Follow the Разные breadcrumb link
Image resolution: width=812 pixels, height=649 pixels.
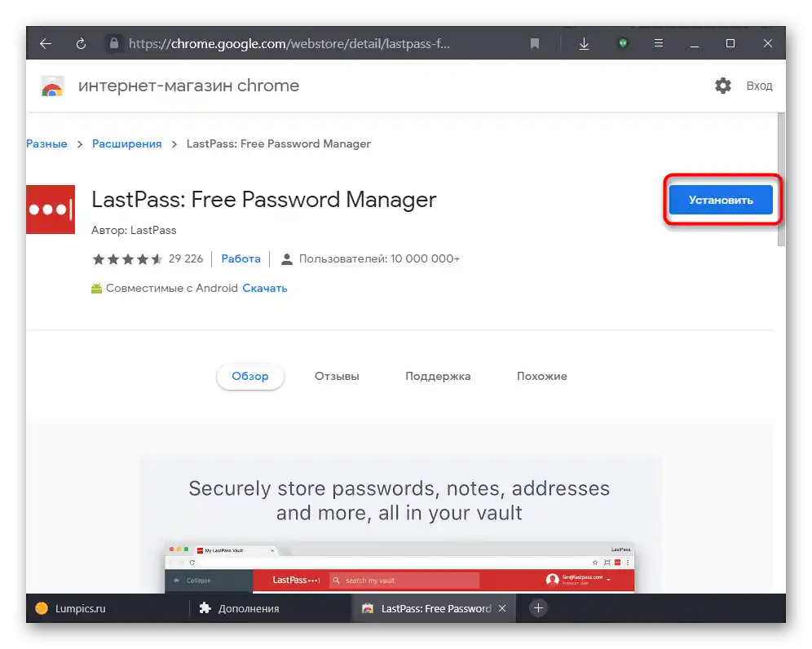click(x=46, y=144)
